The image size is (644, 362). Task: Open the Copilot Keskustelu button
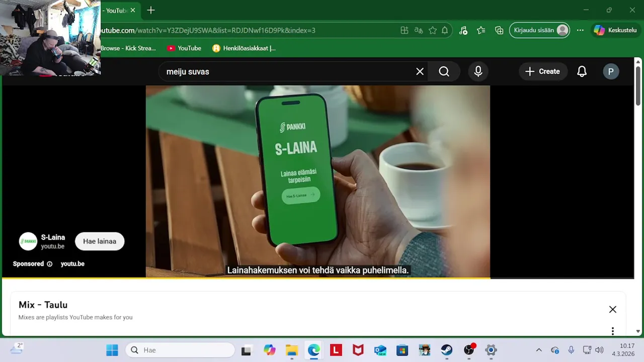616,30
